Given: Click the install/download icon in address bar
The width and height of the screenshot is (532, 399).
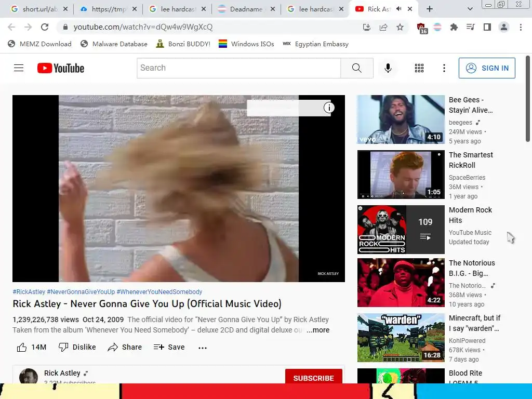Looking at the screenshot, I should tap(366, 27).
